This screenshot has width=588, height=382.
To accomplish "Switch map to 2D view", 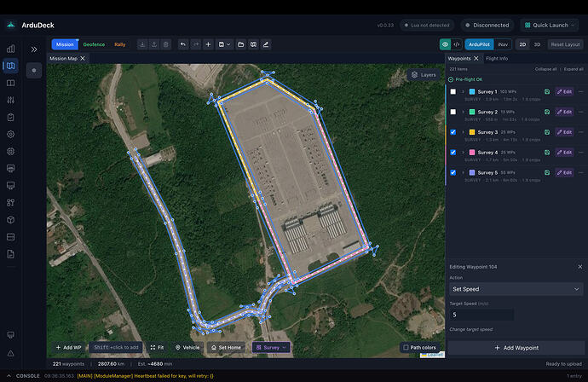I will point(522,44).
